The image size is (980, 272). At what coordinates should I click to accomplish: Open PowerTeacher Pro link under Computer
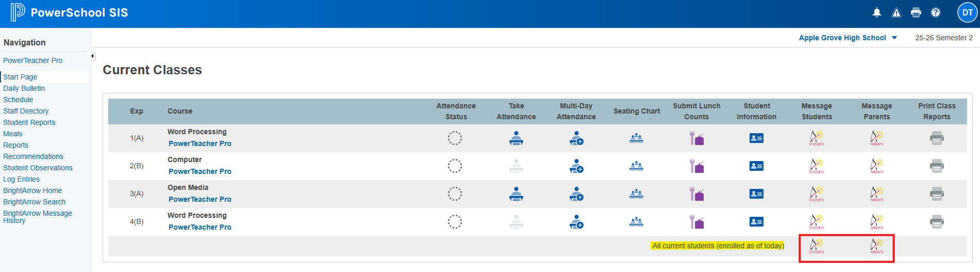200,171
